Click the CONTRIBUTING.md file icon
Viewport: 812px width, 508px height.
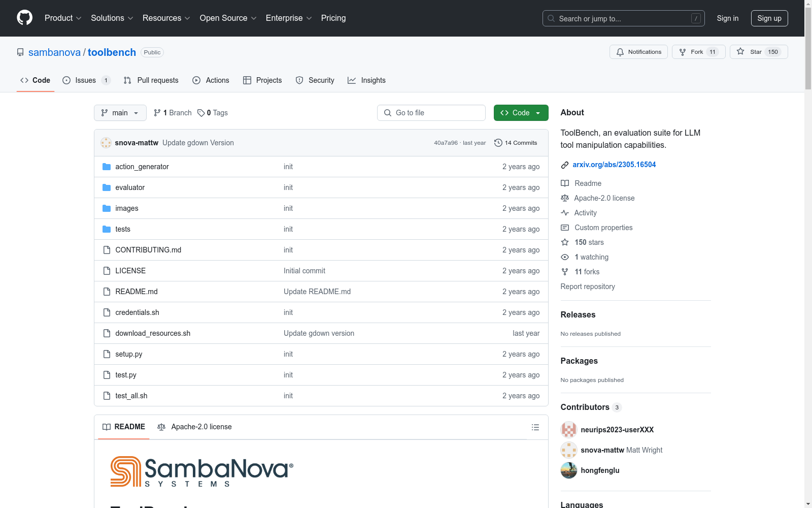(107, 250)
